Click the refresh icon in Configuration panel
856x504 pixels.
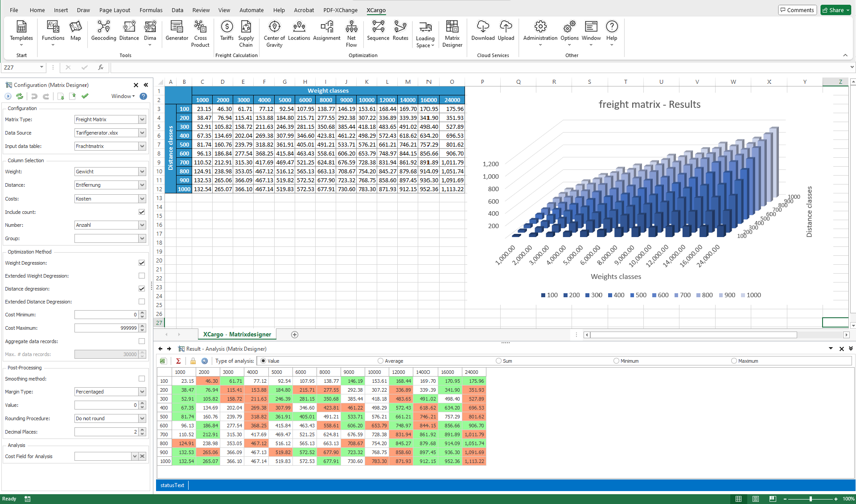tap(19, 96)
